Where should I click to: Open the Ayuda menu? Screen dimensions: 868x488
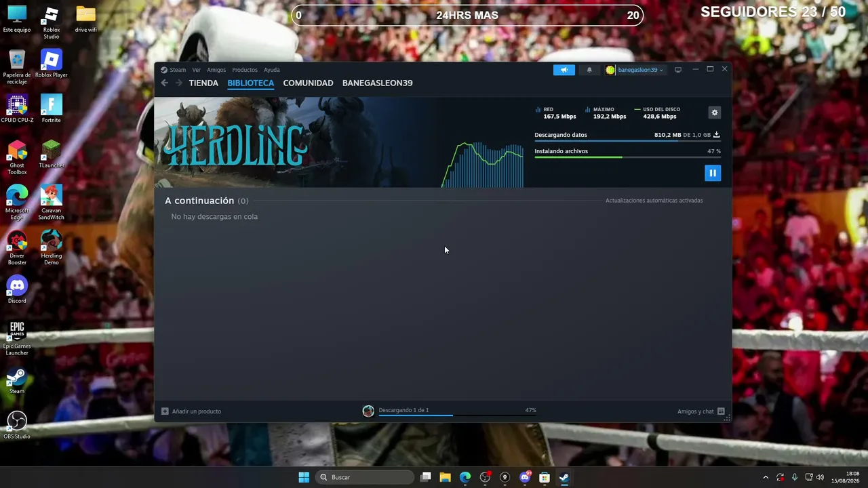(x=272, y=70)
